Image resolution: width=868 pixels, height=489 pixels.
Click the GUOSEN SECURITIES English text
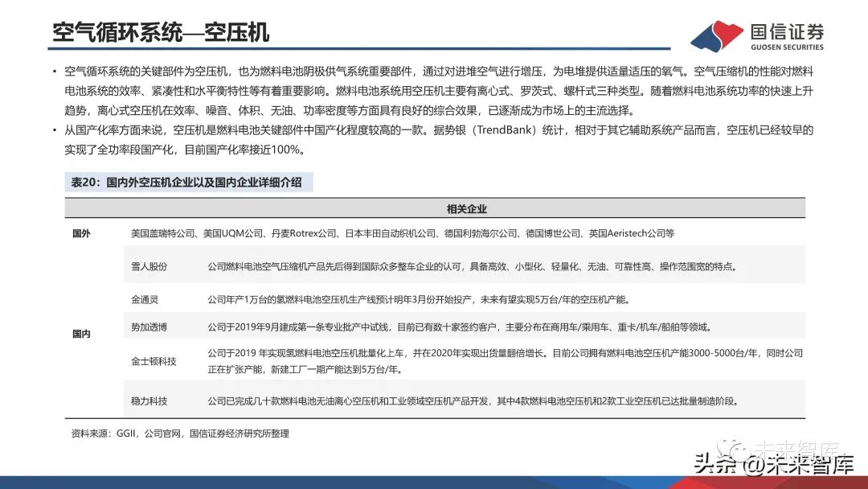[x=787, y=47]
